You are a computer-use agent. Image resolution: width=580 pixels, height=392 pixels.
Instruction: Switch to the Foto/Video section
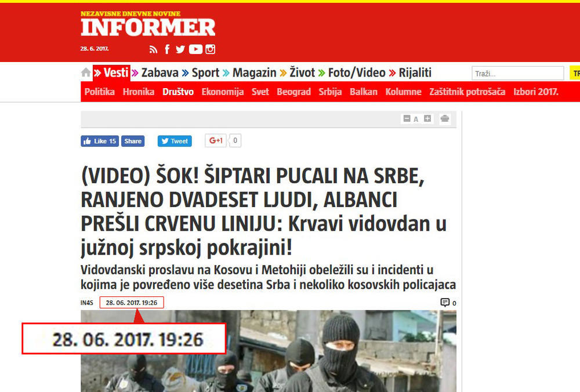coord(357,73)
